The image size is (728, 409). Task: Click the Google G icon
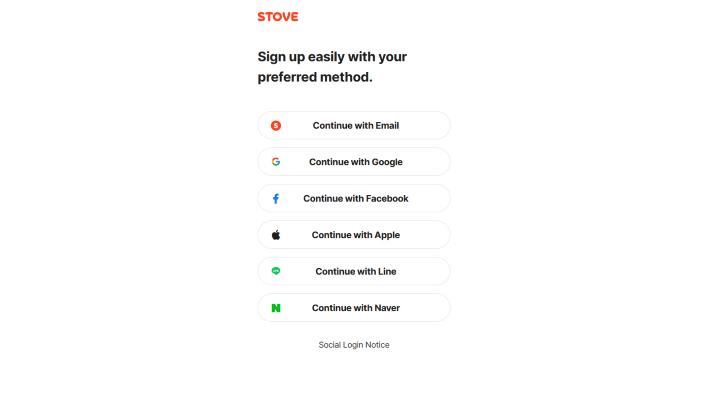pyautogui.click(x=276, y=162)
